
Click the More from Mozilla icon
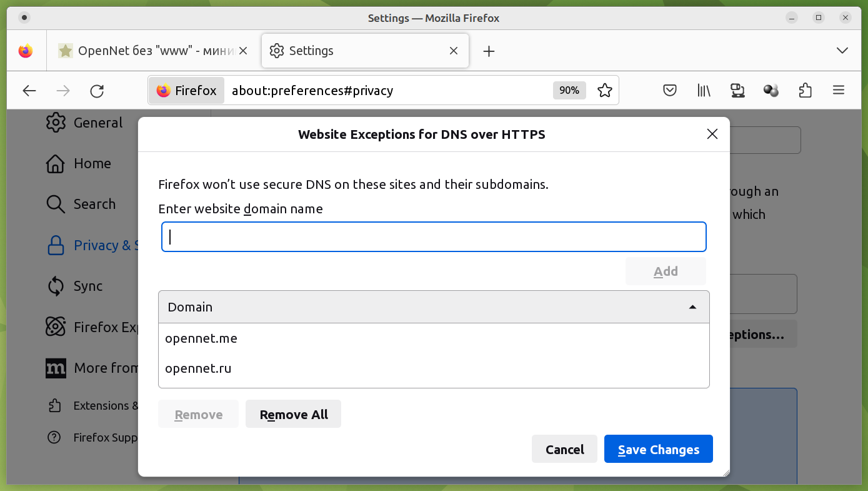(56, 368)
